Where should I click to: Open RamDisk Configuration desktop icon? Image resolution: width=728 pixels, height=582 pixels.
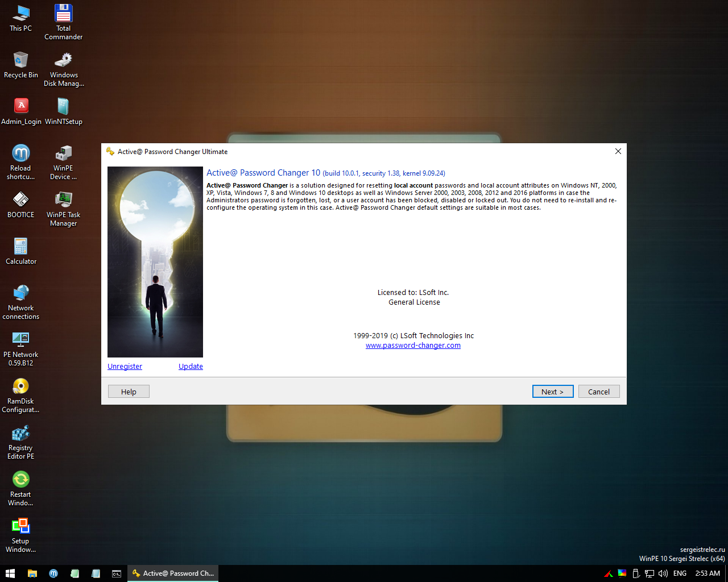click(x=21, y=394)
